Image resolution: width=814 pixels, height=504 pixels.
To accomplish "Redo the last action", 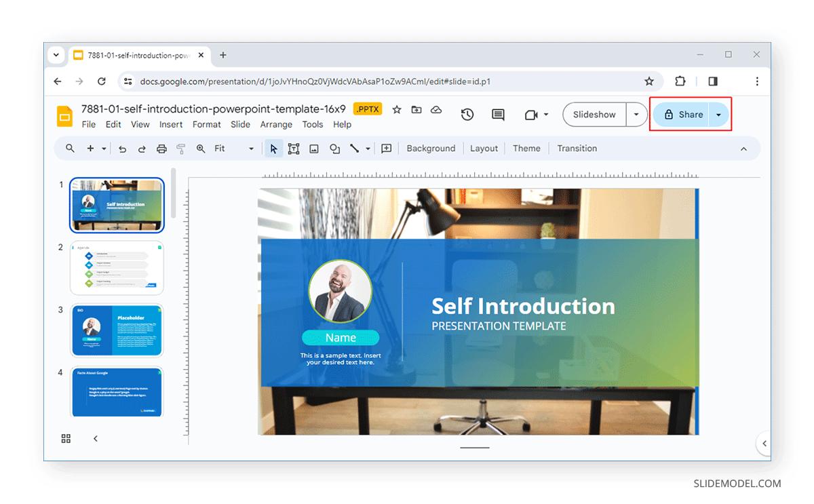I will coord(142,149).
